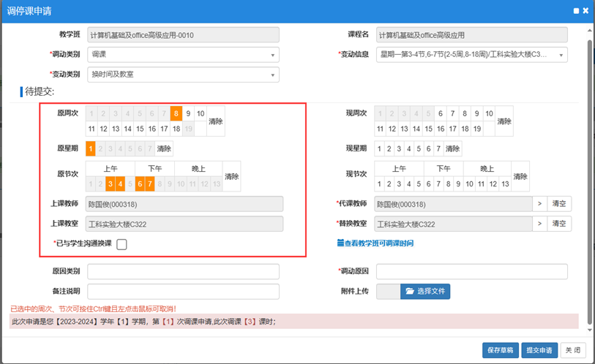Open the 替换教室 picker arrow button
Image resolution: width=595 pixels, height=364 pixels.
pyautogui.click(x=538, y=224)
